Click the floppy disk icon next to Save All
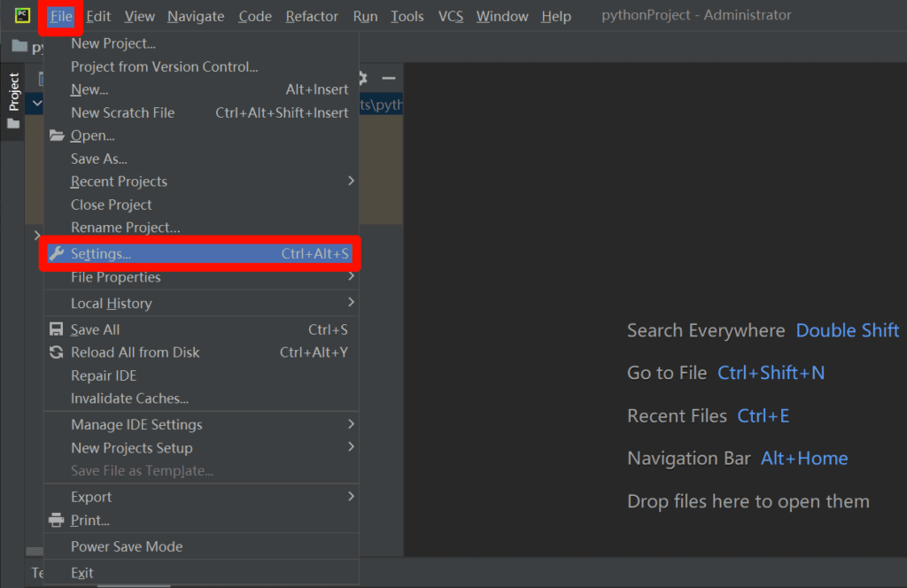 (57, 329)
